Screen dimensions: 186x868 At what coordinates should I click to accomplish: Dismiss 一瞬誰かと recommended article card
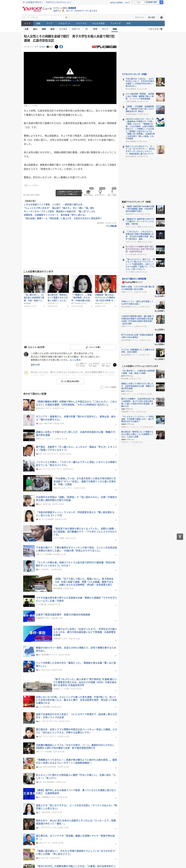coord(92,306)
